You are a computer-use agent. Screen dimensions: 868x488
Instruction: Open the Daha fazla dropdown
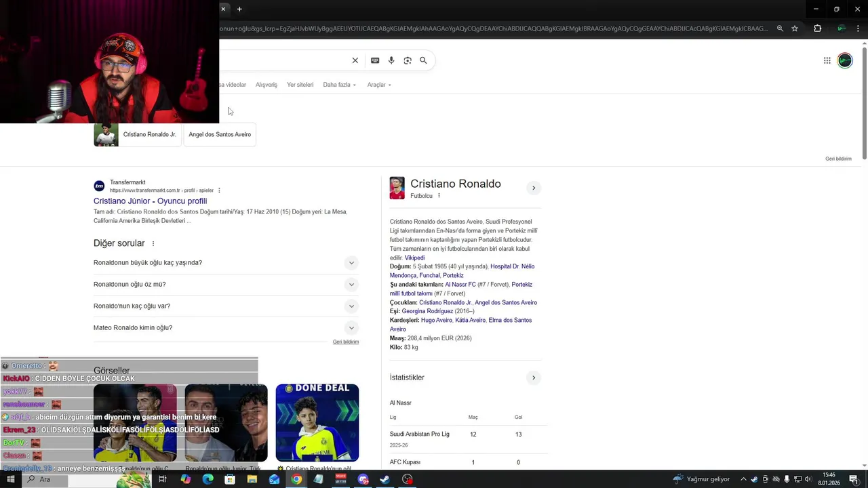pyautogui.click(x=339, y=85)
